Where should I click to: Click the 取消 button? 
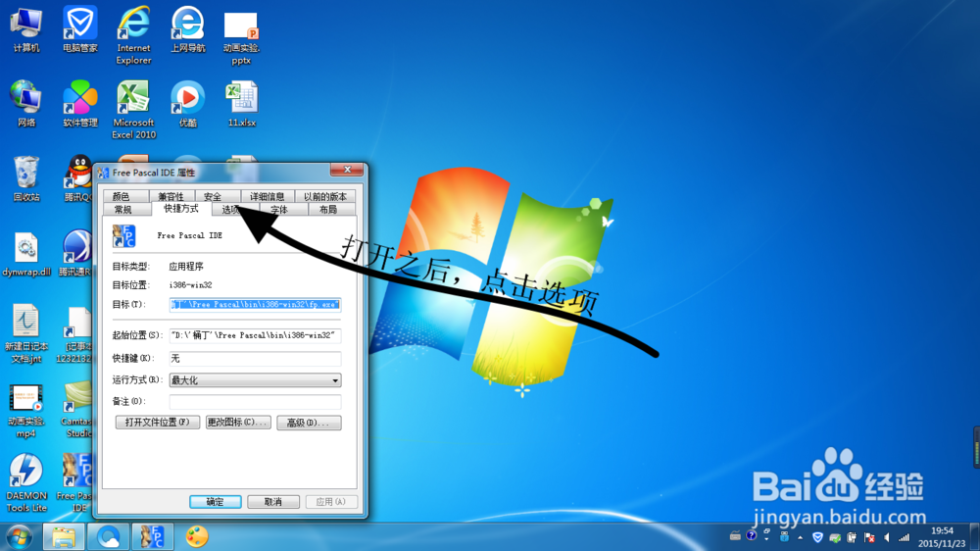click(x=273, y=502)
